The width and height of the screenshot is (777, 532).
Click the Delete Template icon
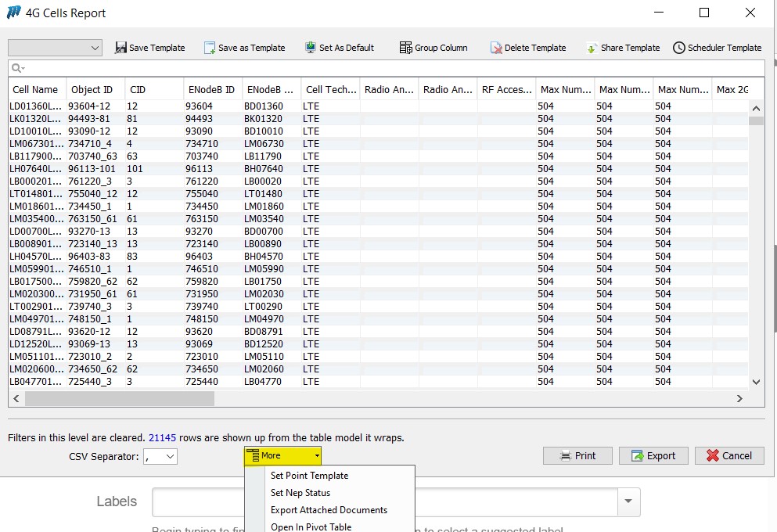tap(496, 48)
